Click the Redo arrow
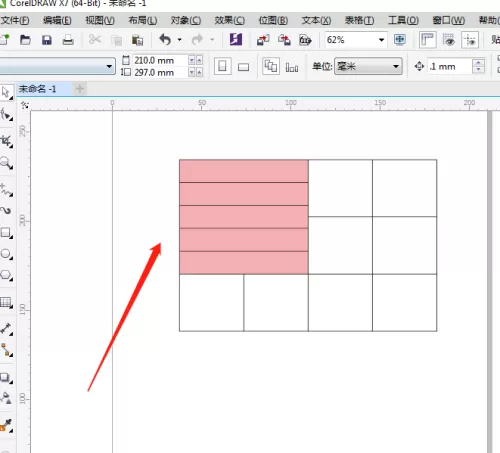Image resolution: width=500 pixels, height=453 pixels. [197, 40]
